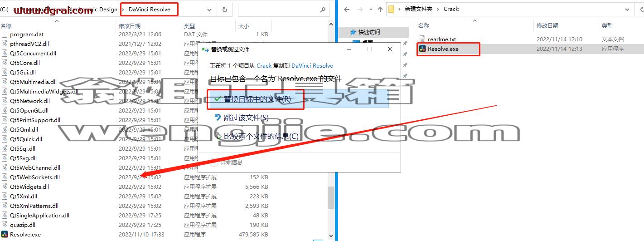Click the quazip.dll file icon
This screenshot has width=644, height=241.
[x=5, y=225]
